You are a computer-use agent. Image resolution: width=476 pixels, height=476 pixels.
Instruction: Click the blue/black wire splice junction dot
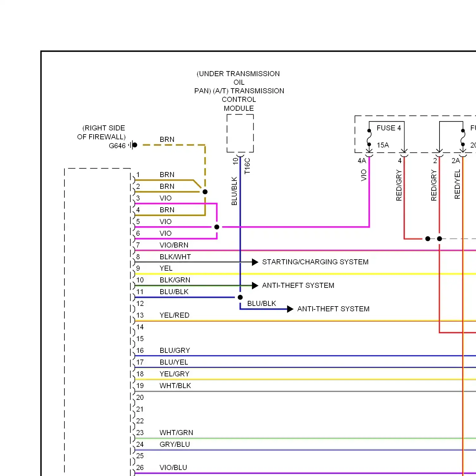(240, 297)
